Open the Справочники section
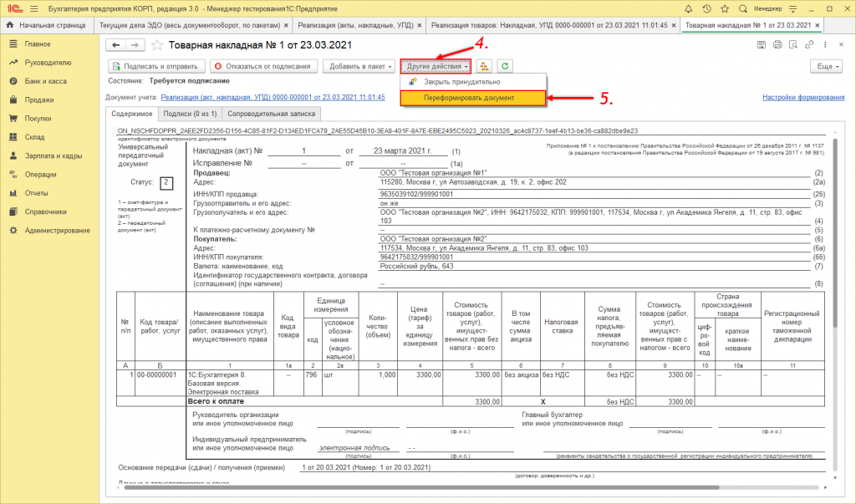The height and width of the screenshot is (504, 856). click(45, 211)
